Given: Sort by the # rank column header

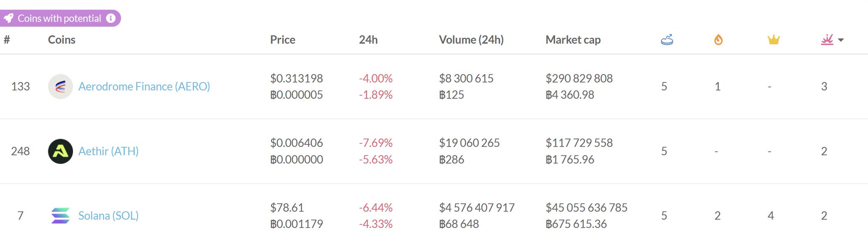Looking at the screenshot, I should (x=7, y=40).
